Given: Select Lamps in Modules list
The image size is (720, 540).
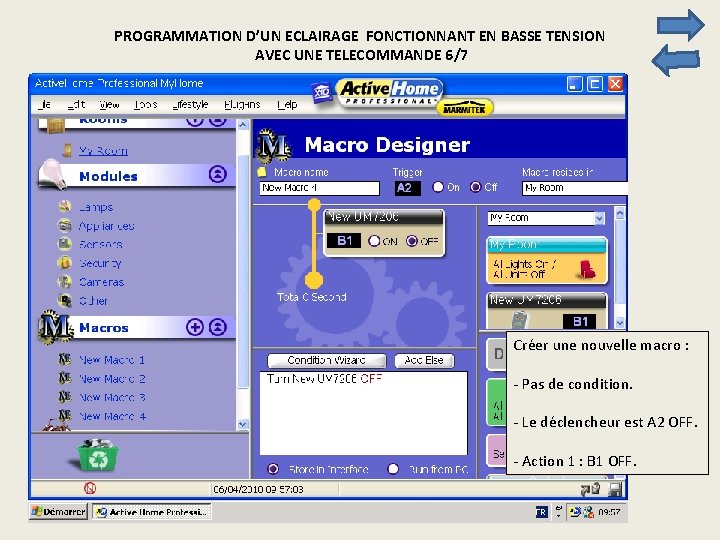Looking at the screenshot, I should point(96,207).
